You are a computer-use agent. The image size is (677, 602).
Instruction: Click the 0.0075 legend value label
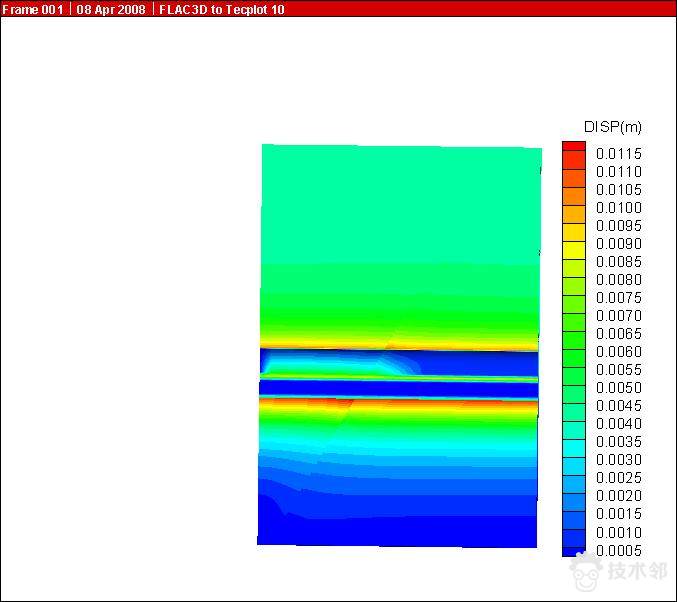pos(618,298)
